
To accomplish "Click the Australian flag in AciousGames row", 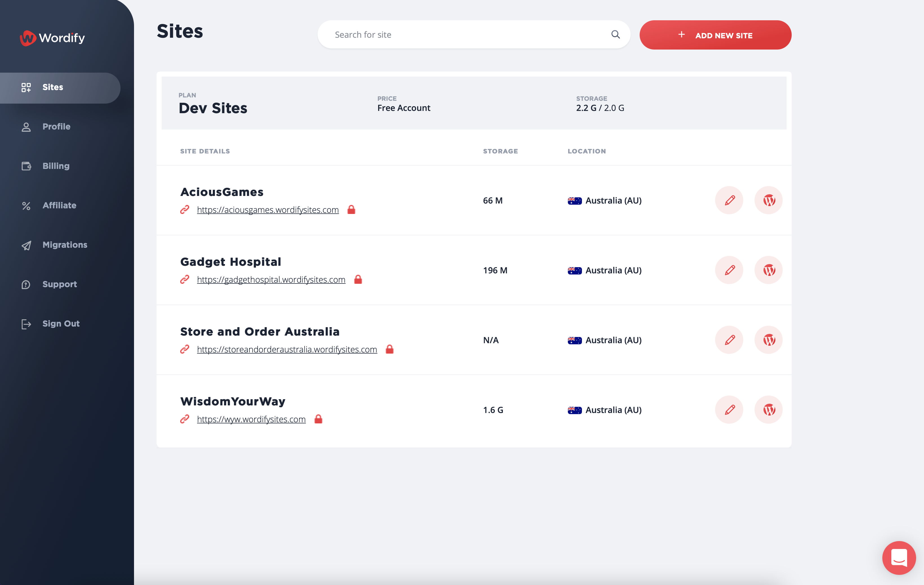I will pos(574,201).
